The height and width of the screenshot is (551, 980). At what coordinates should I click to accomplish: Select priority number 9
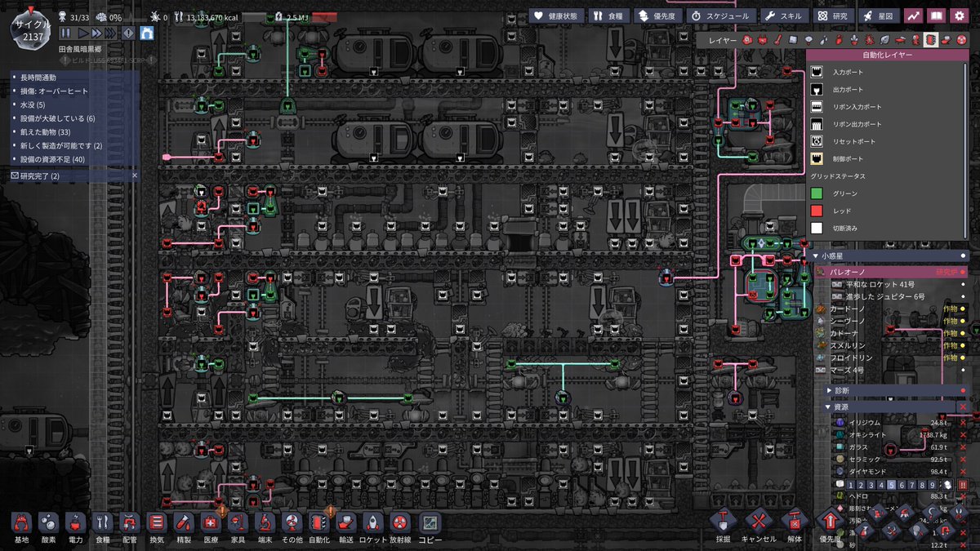(934, 484)
